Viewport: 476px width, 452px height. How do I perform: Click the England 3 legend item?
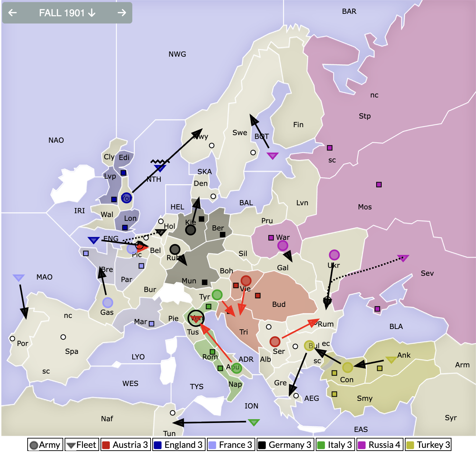[x=179, y=445]
